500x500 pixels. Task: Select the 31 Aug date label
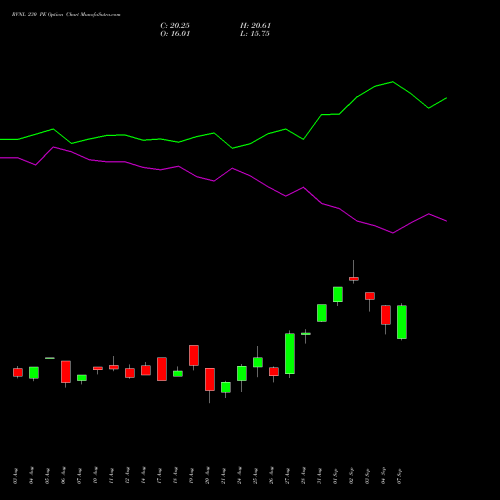pos(319,476)
